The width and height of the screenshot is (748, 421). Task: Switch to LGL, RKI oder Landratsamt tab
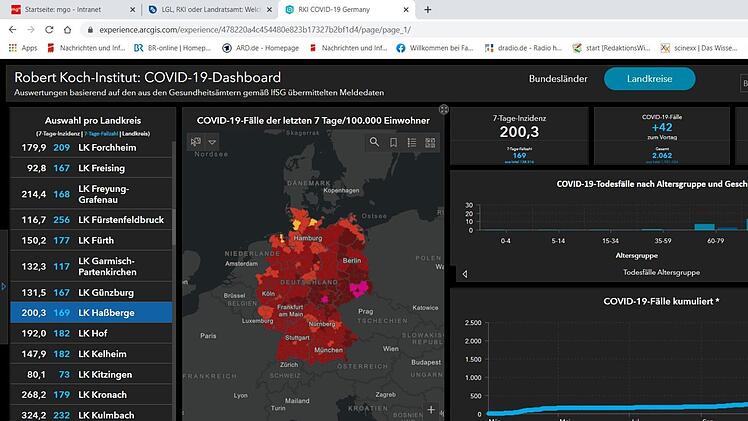pos(208,10)
